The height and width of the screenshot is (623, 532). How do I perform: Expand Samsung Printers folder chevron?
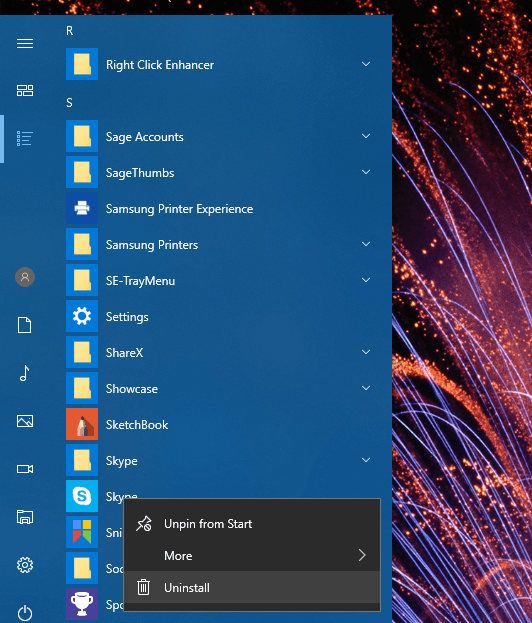pyautogui.click(x=366, y=244)
